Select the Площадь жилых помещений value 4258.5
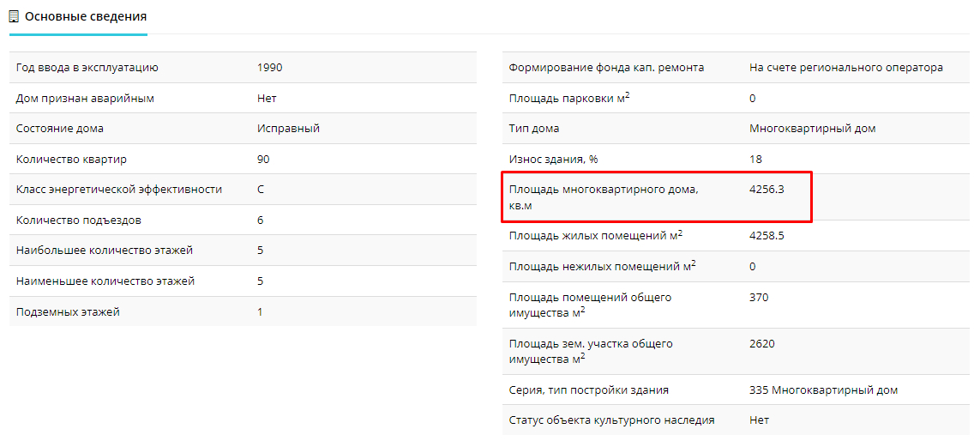The image size is (980, 447). (767, 236)
